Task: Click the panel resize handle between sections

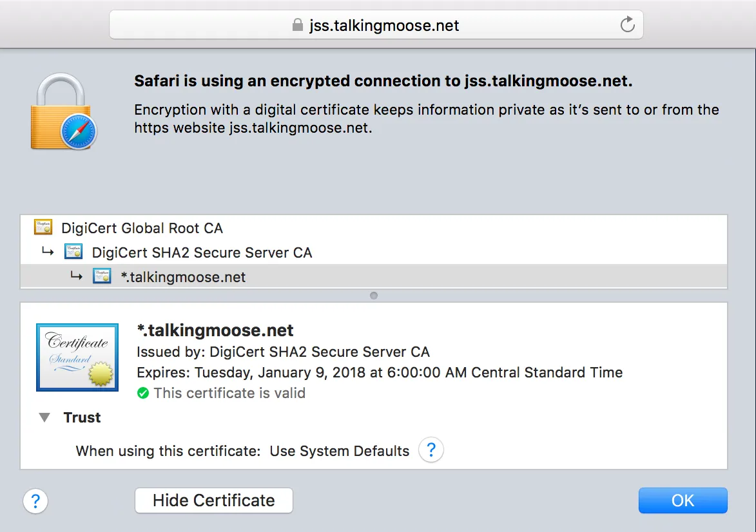Action: click(373, 295)
